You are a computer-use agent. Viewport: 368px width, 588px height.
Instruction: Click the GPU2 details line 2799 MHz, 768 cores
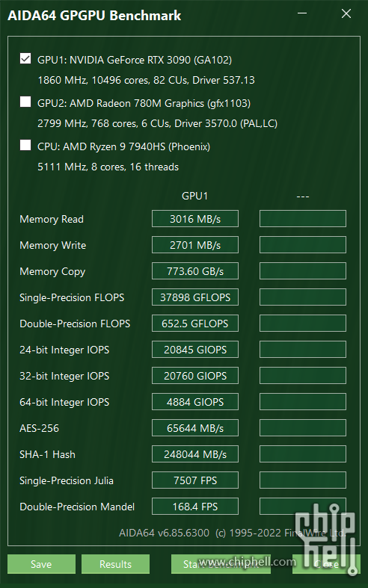point(157,123)
